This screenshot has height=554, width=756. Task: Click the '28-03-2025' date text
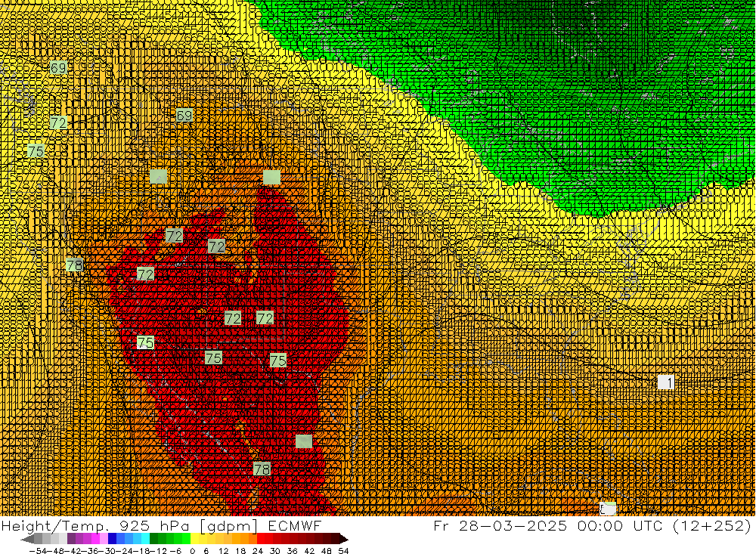click(x=513, y=525)
